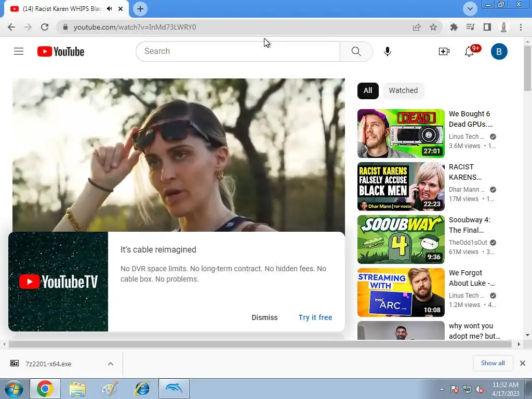Open Racist Karens Falsely Accuse thumbnail
The image size is (532, 399).
[x=401, y=187]
